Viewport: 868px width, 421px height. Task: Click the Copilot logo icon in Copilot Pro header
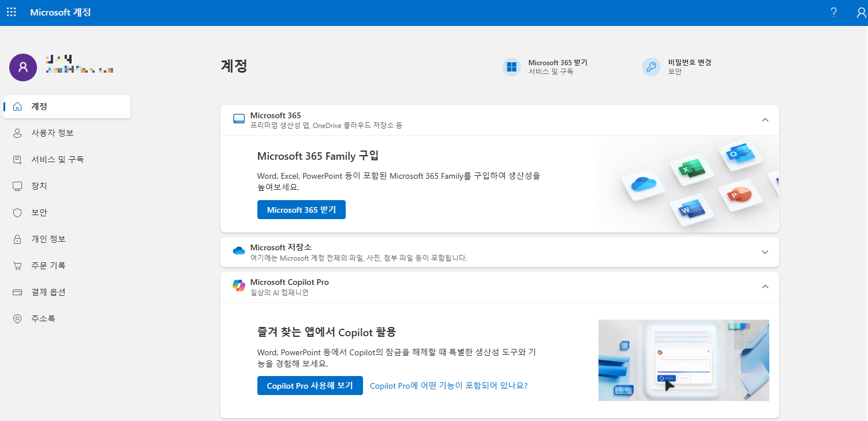(x=239, y=285)
